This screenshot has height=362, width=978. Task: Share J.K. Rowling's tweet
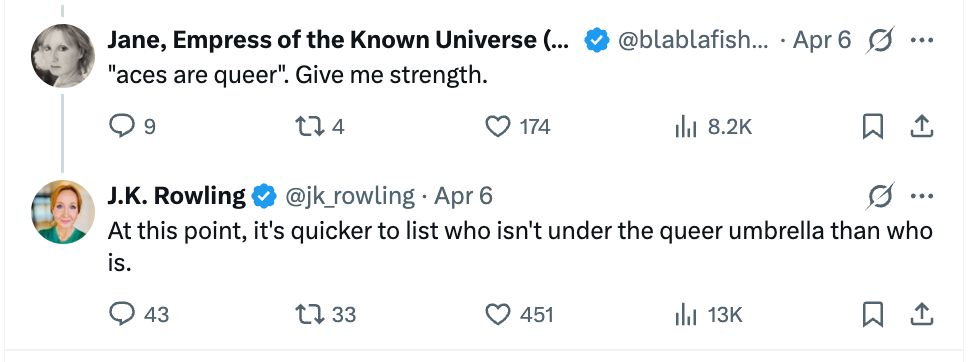pos(921,314)
